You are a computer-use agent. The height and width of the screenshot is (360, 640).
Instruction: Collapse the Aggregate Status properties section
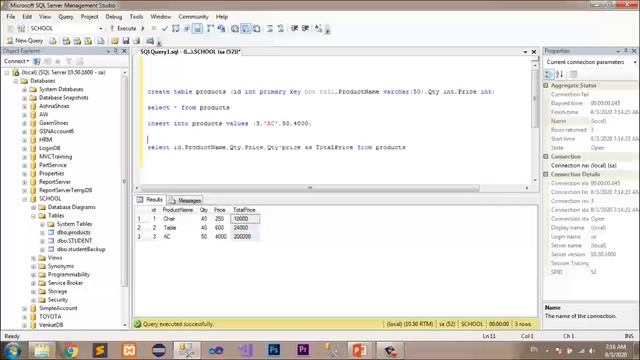546,86
